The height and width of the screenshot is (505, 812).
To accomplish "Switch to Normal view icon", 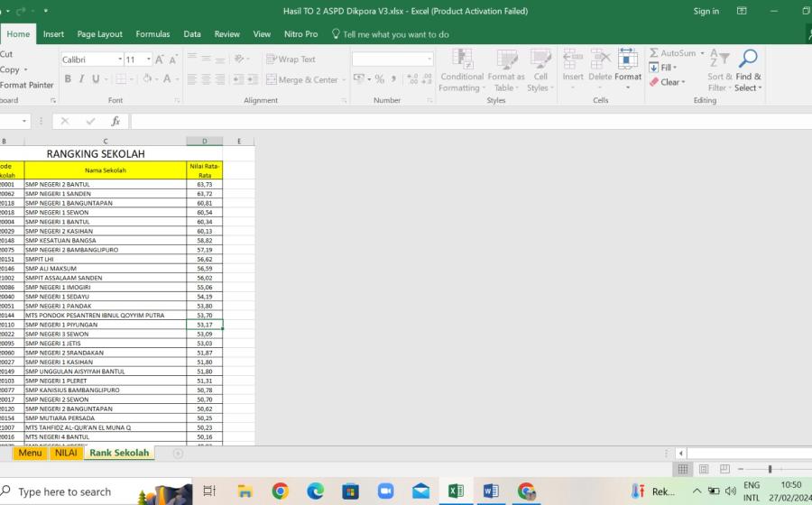I will [x=683, y=469].
